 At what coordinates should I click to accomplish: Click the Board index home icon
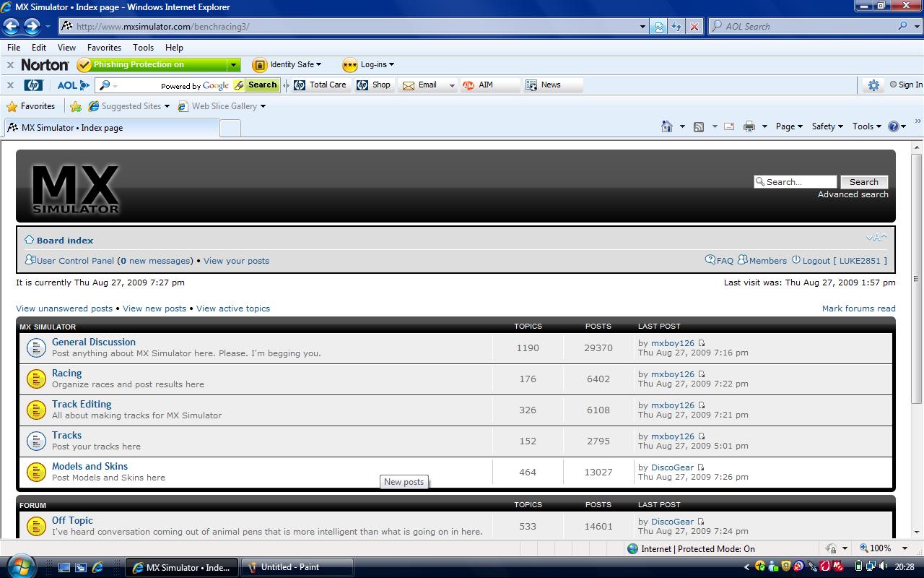pos(29,239)
